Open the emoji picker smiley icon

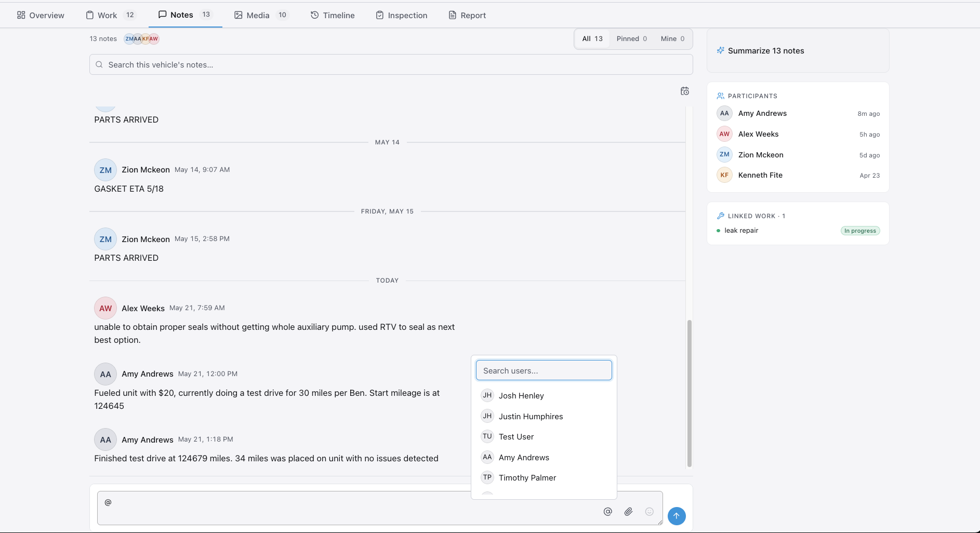pos(649,512)
